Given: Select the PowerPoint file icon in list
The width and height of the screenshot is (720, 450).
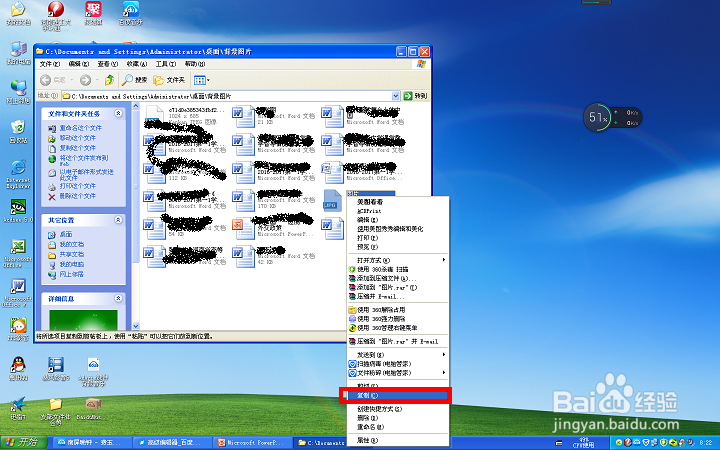Looking at the screenshot, I should [243, 229].
